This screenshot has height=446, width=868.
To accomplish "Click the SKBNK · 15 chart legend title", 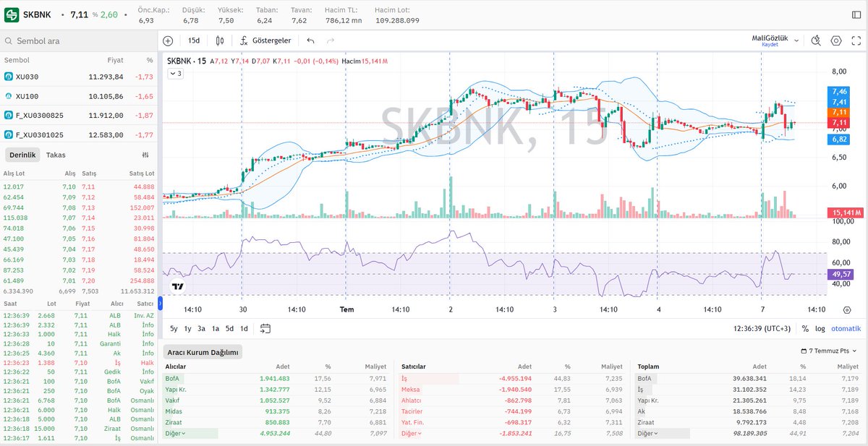I will coord(187,61).
